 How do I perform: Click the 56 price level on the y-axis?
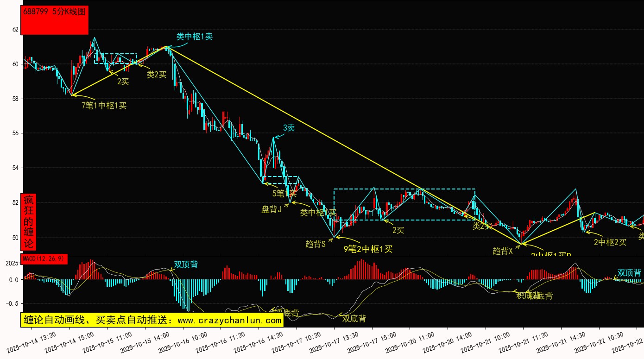pos(15,133)
